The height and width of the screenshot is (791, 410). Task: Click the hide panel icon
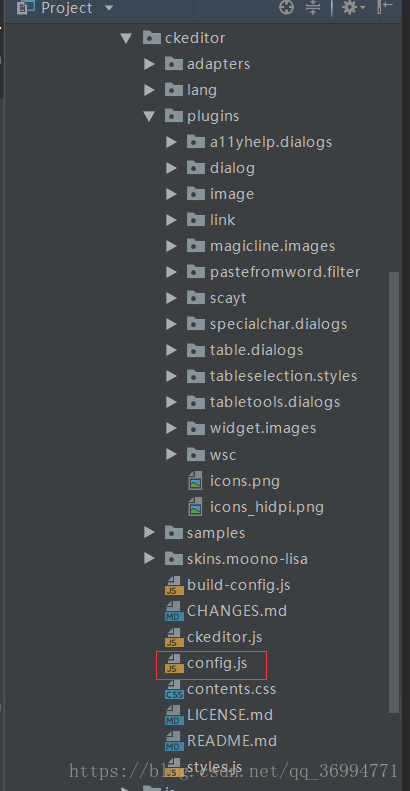click(x=385, y=7)
